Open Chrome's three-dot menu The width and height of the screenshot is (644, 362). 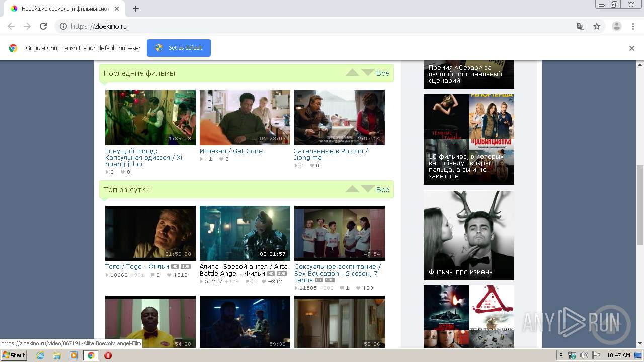coord(633,26)
